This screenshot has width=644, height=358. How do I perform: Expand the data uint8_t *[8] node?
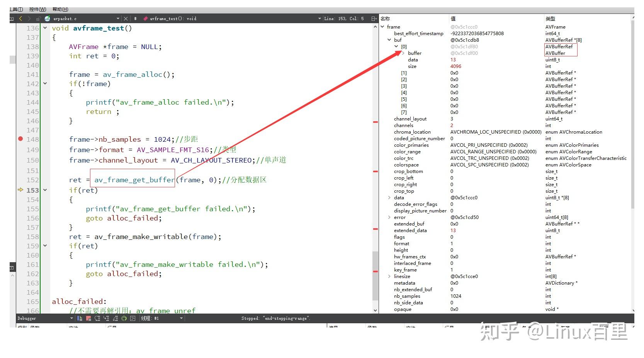[389, 198]
